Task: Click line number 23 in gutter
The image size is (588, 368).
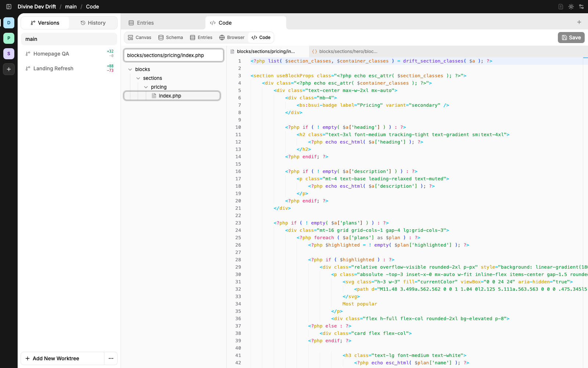Action: click(238, 223)
